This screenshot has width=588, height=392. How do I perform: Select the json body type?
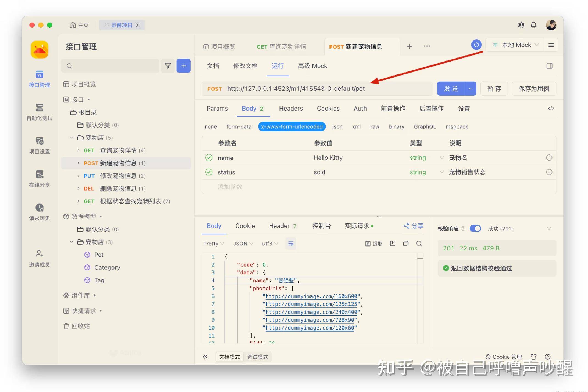(337, 126)
